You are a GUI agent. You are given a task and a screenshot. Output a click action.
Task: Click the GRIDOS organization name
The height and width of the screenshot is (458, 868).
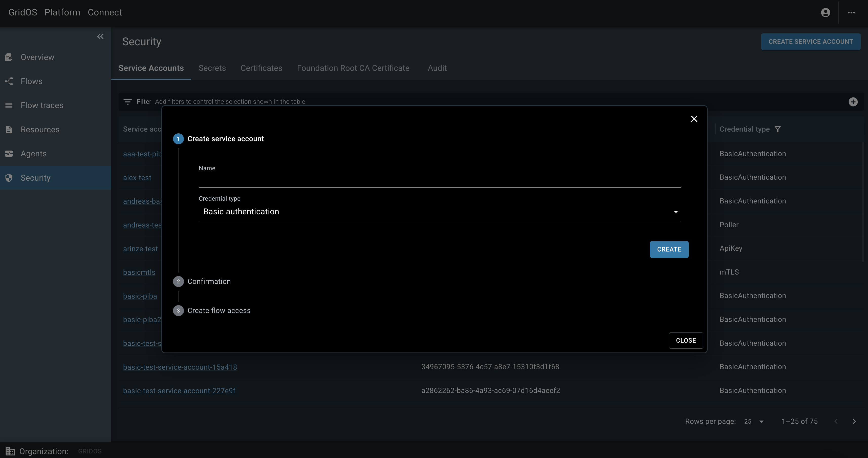point(90,451)
